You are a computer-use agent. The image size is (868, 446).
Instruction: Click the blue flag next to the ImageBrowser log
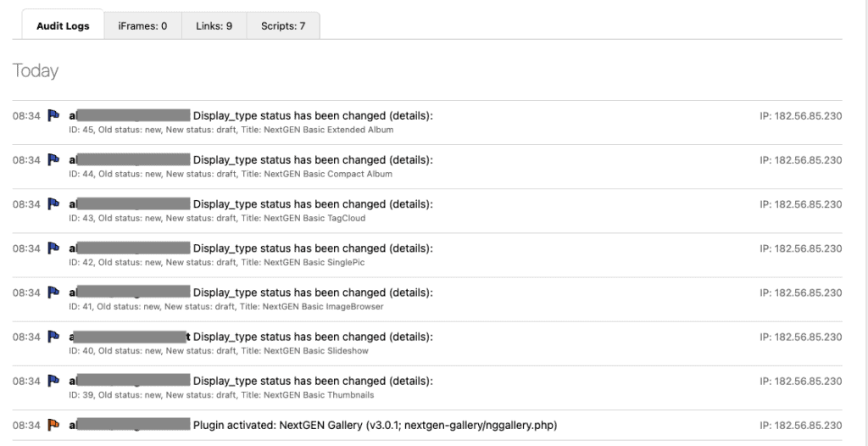(53, 292)
